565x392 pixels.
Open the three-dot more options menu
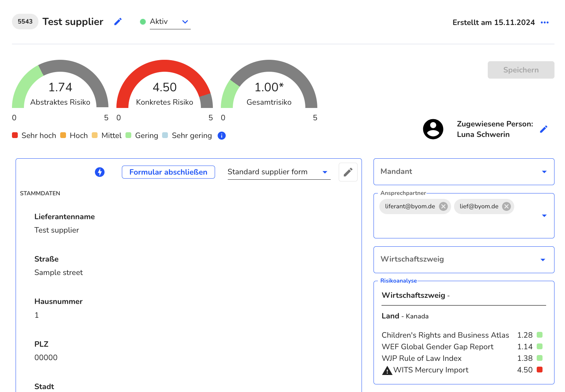pos(544,22)
